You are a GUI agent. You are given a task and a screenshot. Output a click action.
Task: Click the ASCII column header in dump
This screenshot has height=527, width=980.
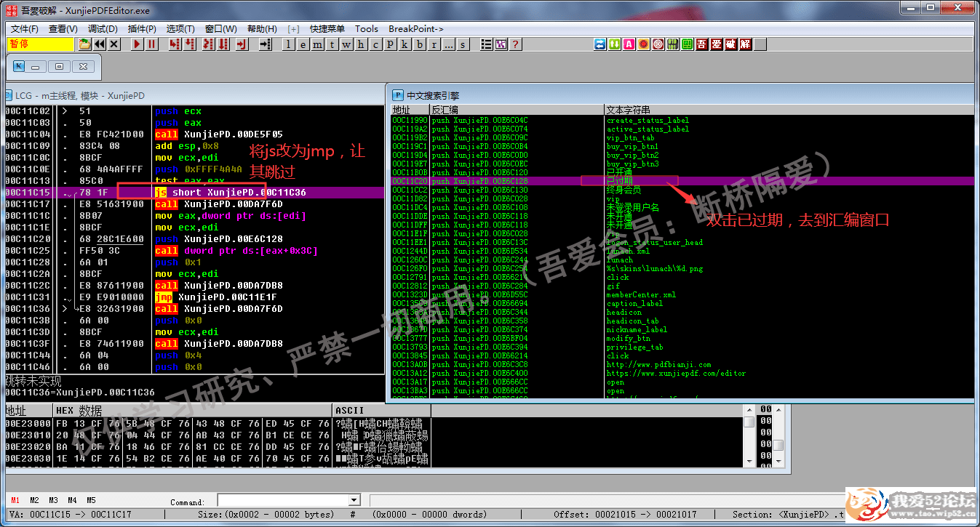[381, 411]
